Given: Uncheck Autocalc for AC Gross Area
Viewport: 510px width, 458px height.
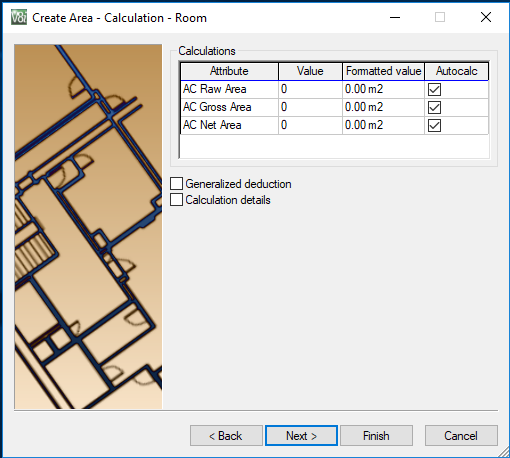Looking at the screenshot, I should pos(434,107).
